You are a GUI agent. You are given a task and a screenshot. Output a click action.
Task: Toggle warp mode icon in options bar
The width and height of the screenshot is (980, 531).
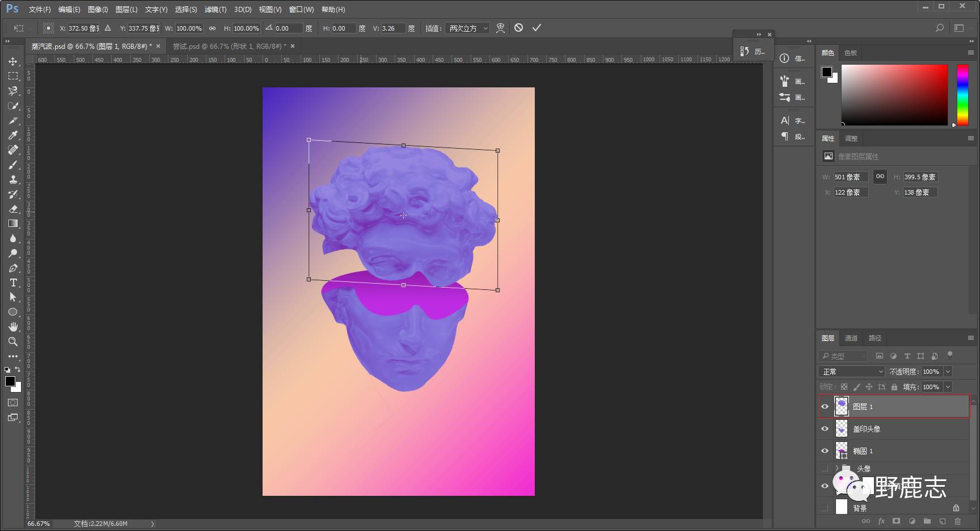click(500, 28)
